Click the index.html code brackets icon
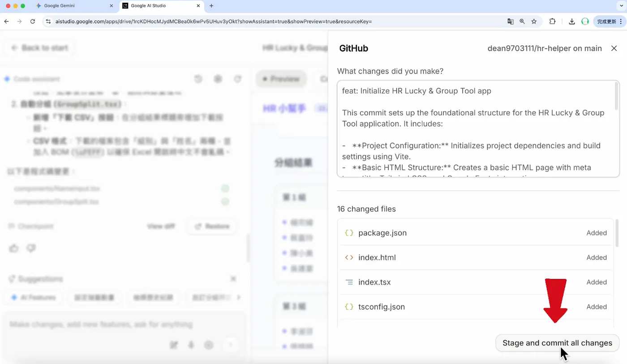Image resolution: width=627 pixels, height=364 pixels. (349, 257)
